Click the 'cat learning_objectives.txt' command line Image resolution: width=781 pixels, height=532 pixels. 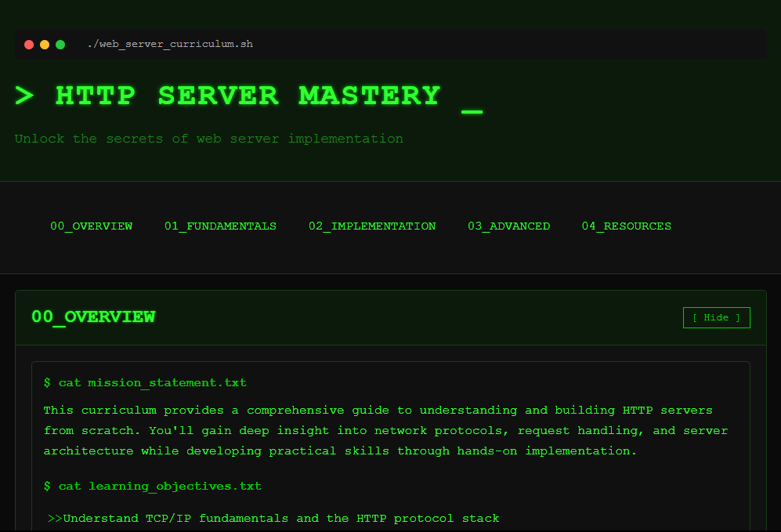tap(153, 487)
